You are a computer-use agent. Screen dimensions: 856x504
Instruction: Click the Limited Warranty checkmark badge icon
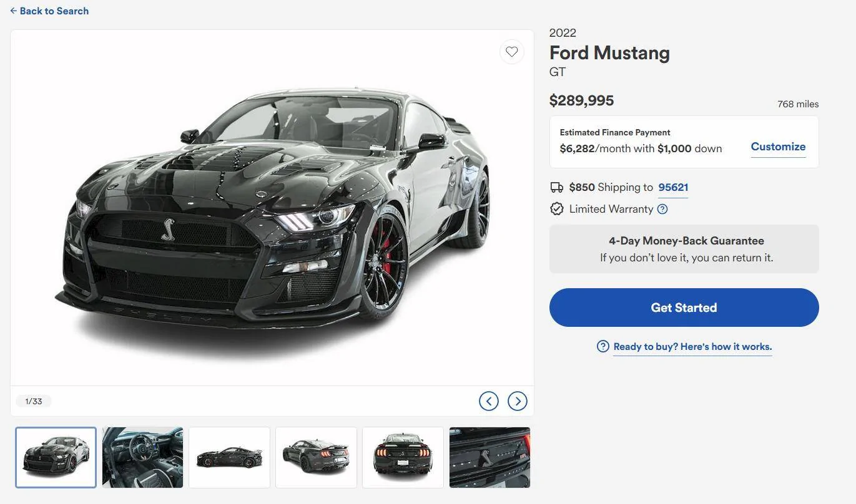coord(556,209)
